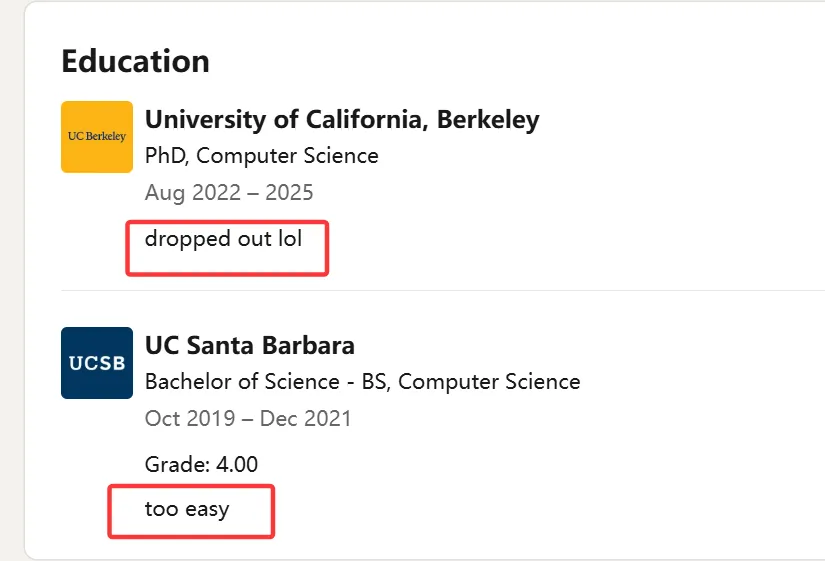Click the UCSB school logo

[97, 363]
